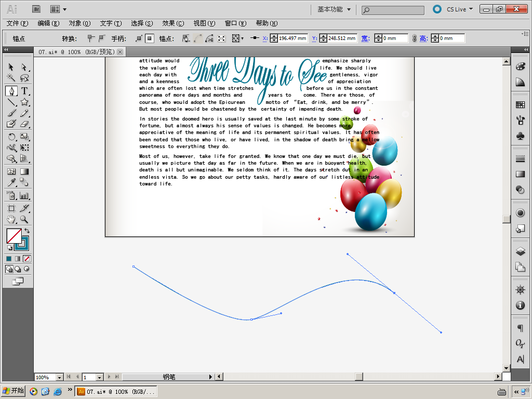Image resolution: width=532 pixels, height=399 pixels.
Task: Select the Scale tool
Action: click(x=24, y=137)
